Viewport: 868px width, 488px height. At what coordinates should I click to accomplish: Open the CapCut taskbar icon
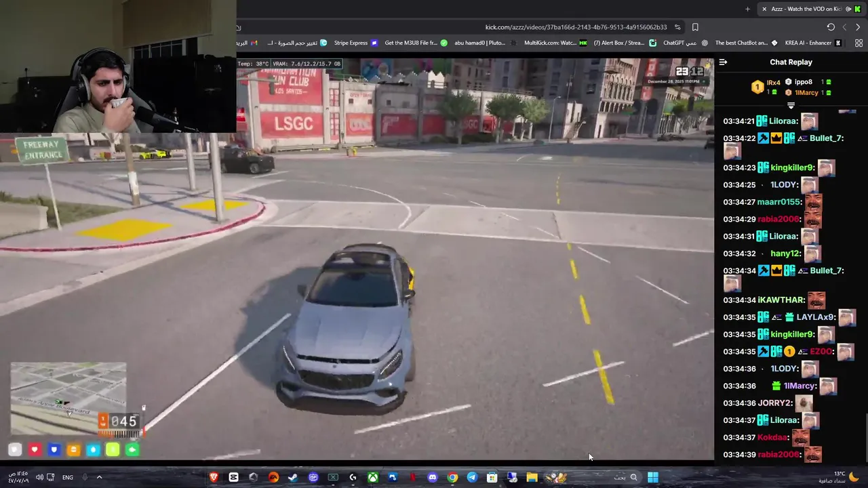point(234,477)
